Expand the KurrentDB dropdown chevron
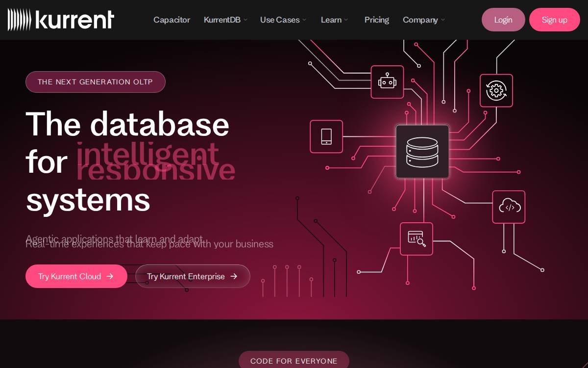588x368 pixels. click(x=245, y=20)
